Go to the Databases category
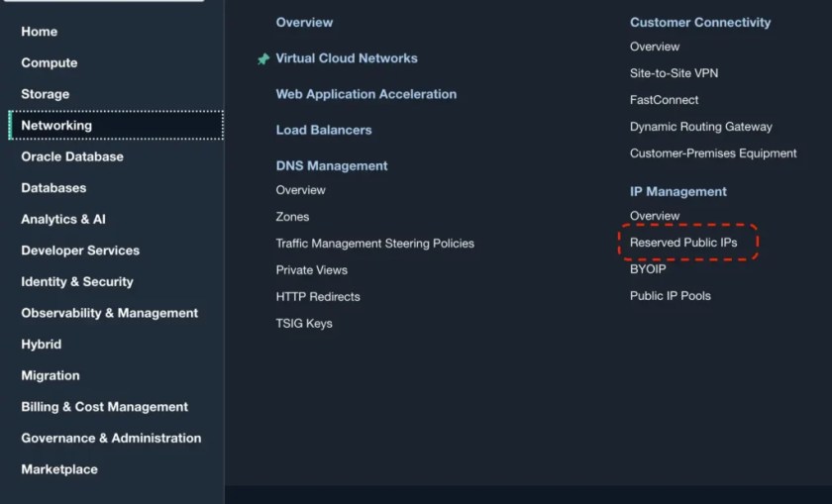 pyautogui.click(x=53, y=188)
